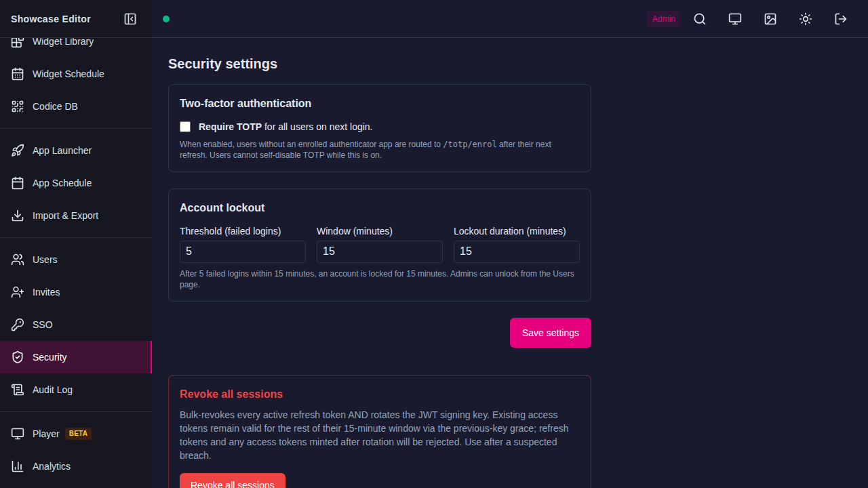Click the App Launcher rocket icon

pyautogui.click(x=18, y=150)
